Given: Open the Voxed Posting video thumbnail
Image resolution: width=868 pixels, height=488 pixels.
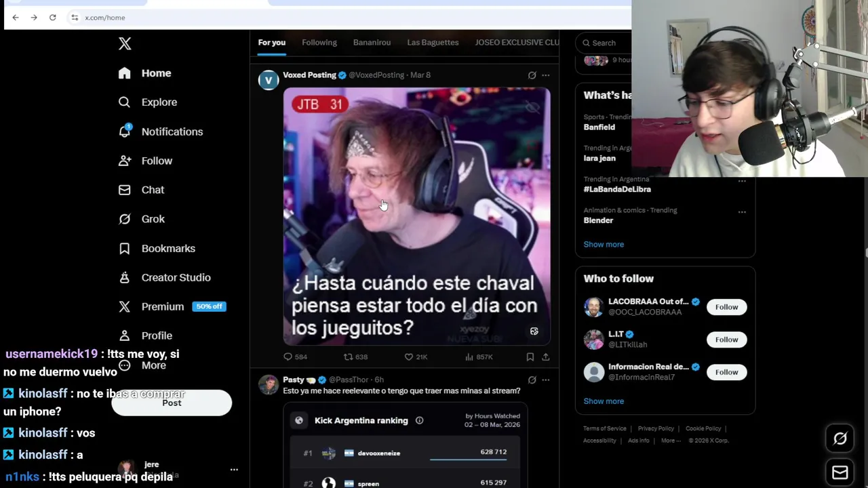Looking at the screenshot, I should click(416, 216).
